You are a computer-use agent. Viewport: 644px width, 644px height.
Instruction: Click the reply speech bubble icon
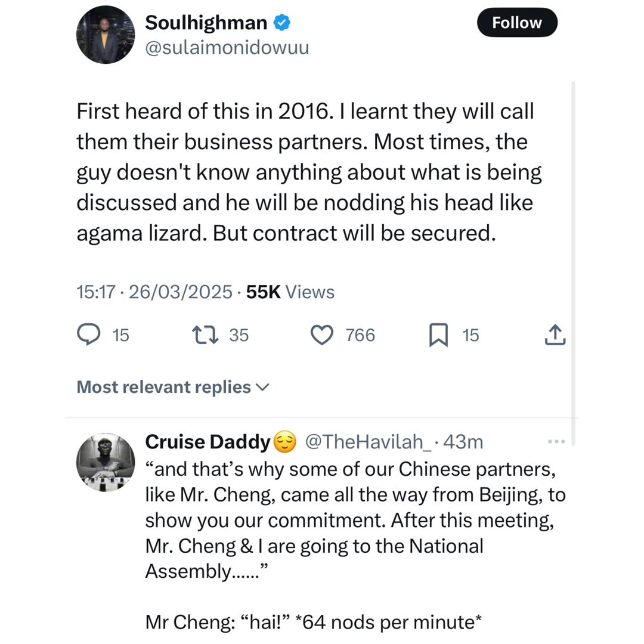[89, 335]
